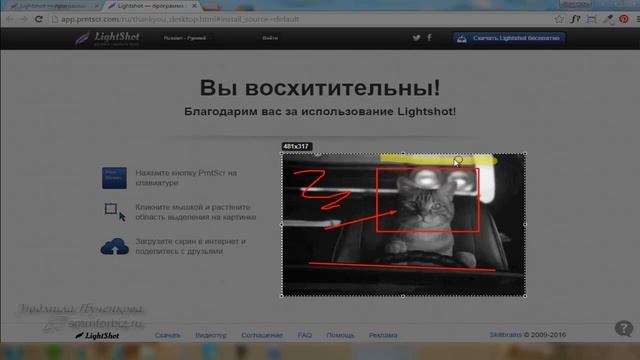Click 'Благодарим вас за использование Lightshot!' subtitle
Viewport: 640px width, 360px height.
point(320,111)
